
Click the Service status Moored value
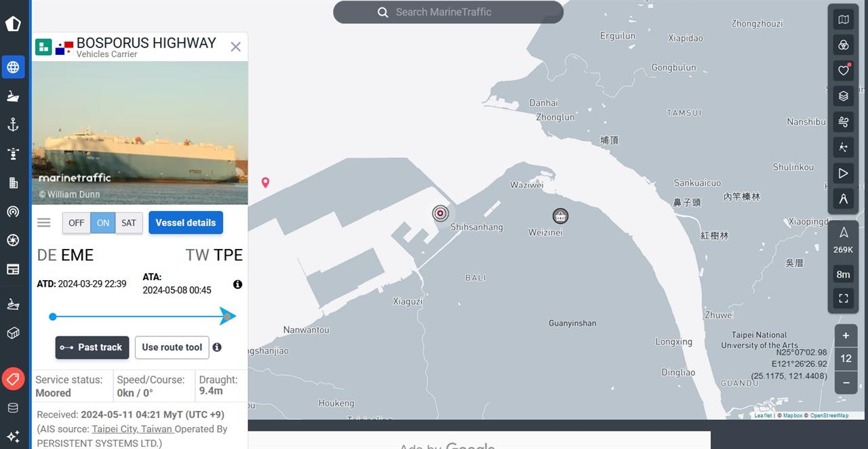[x=53, y=393]
